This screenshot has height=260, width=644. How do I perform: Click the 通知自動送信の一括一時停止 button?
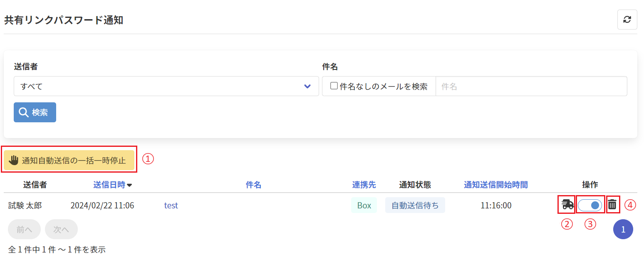click(69, 161)
